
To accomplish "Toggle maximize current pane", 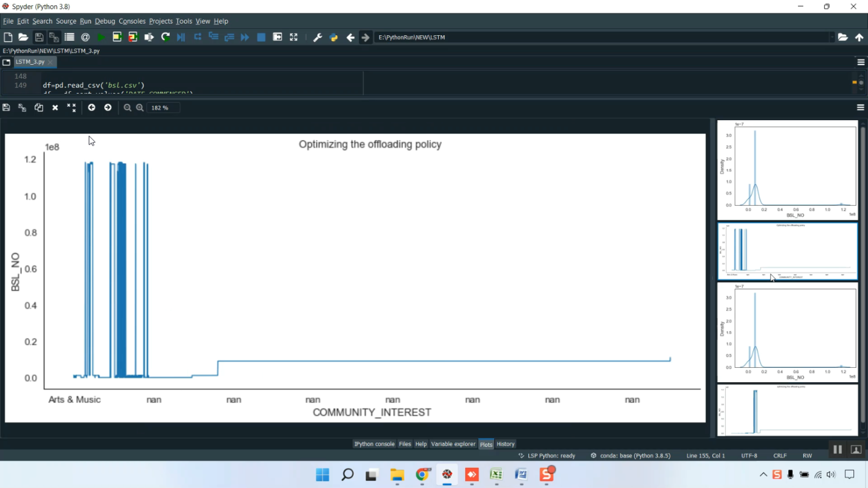I will tap(277, 37).
